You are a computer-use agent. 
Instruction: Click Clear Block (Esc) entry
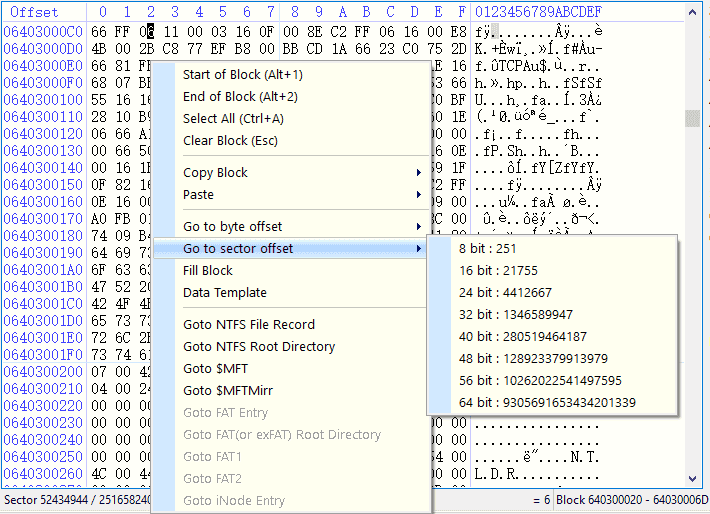pyautogui.click(x=230, y=141)
